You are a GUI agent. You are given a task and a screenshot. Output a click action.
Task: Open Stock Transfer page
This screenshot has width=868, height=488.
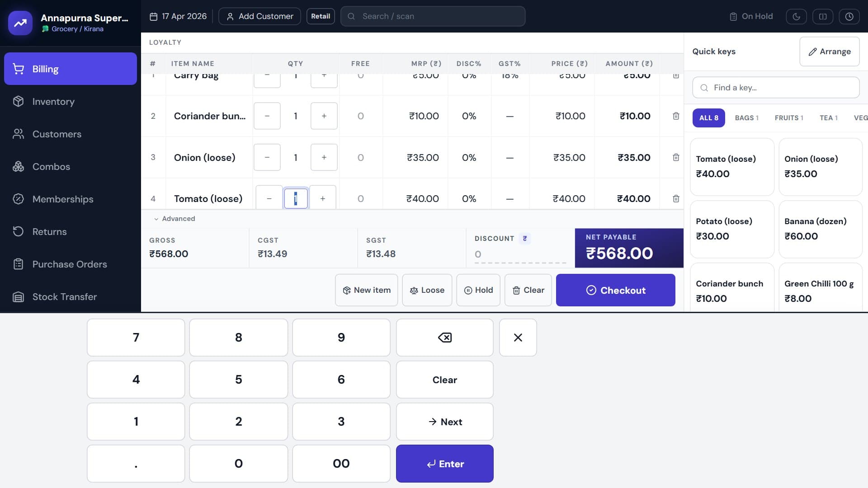coord(70,296)
